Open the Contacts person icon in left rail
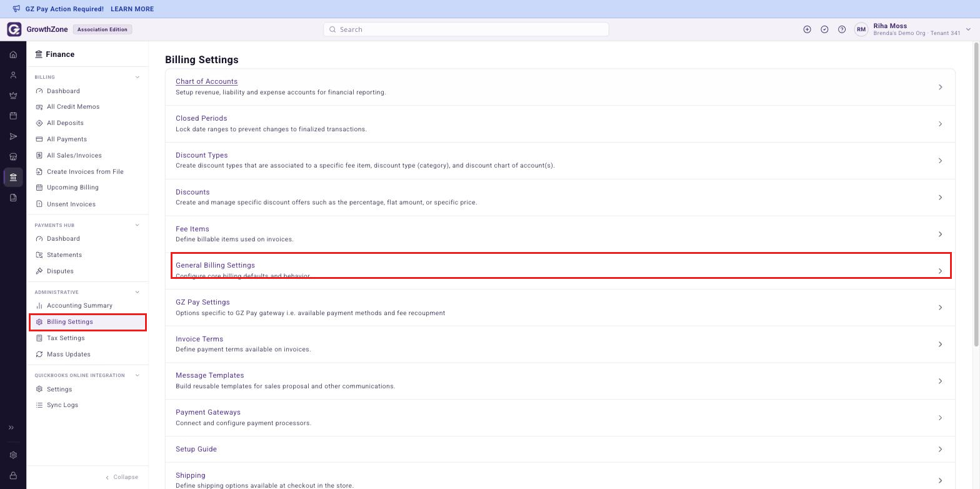This screenshot has width=980, height=489. pos(13,75)
